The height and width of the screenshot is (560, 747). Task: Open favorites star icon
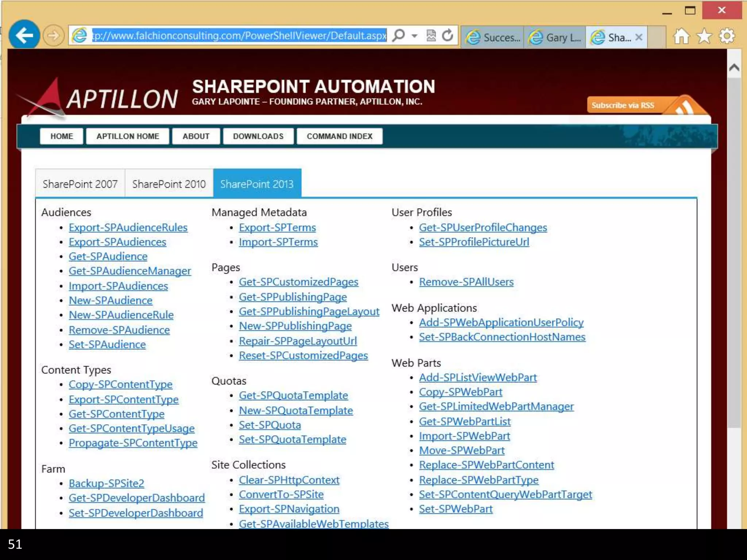704,36
